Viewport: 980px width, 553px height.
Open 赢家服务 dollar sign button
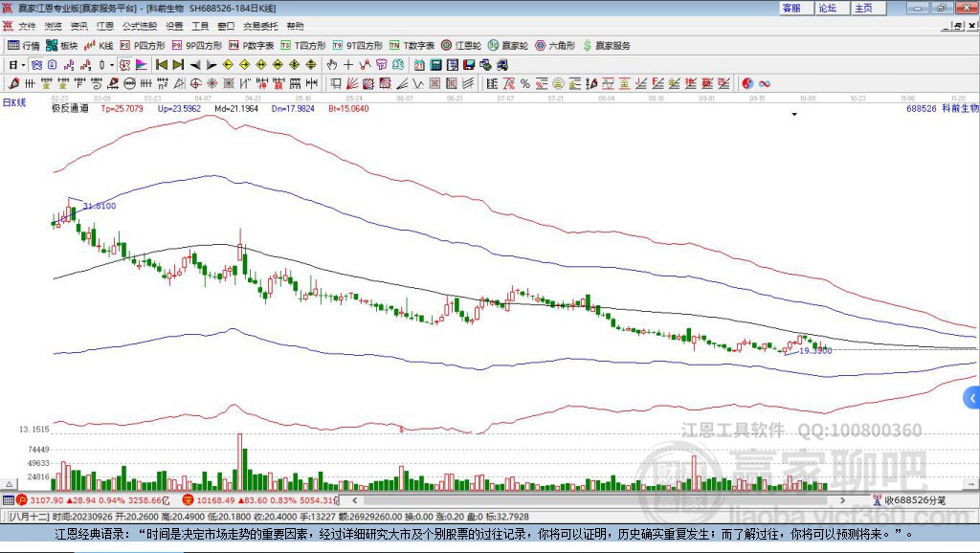[607, 46]
